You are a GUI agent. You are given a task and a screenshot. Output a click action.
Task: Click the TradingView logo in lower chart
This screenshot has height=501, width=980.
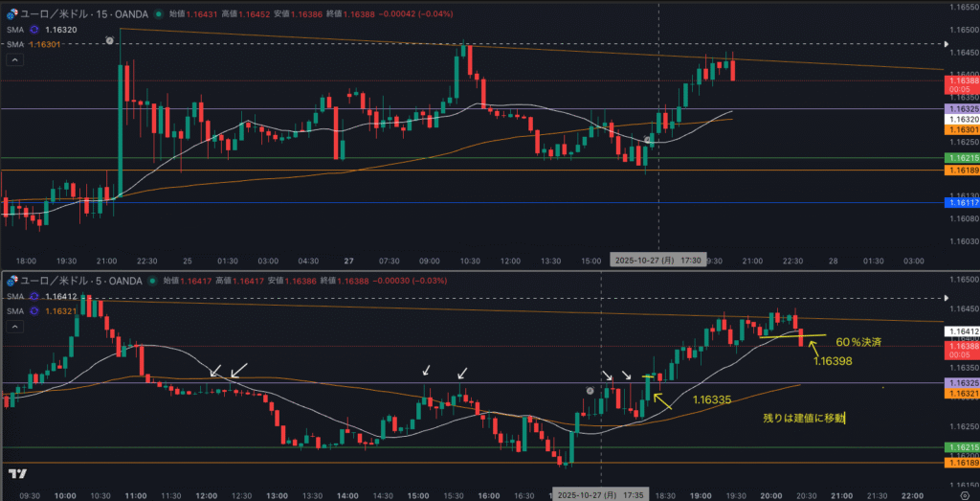click(16, 474)
